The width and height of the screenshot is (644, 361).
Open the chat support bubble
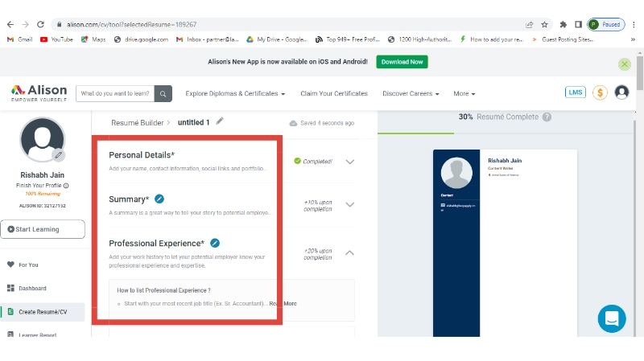point(612,318)
